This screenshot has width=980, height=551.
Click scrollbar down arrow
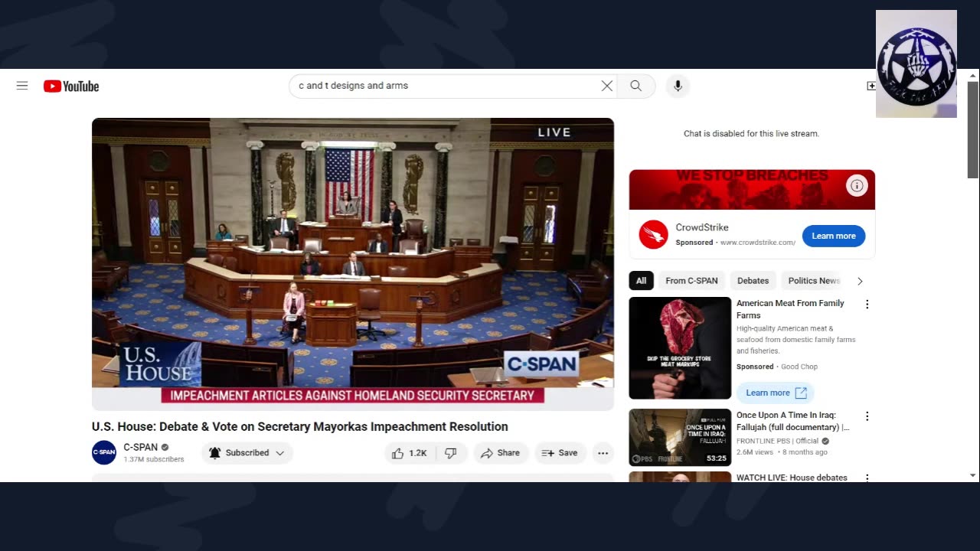click(973, 475)
